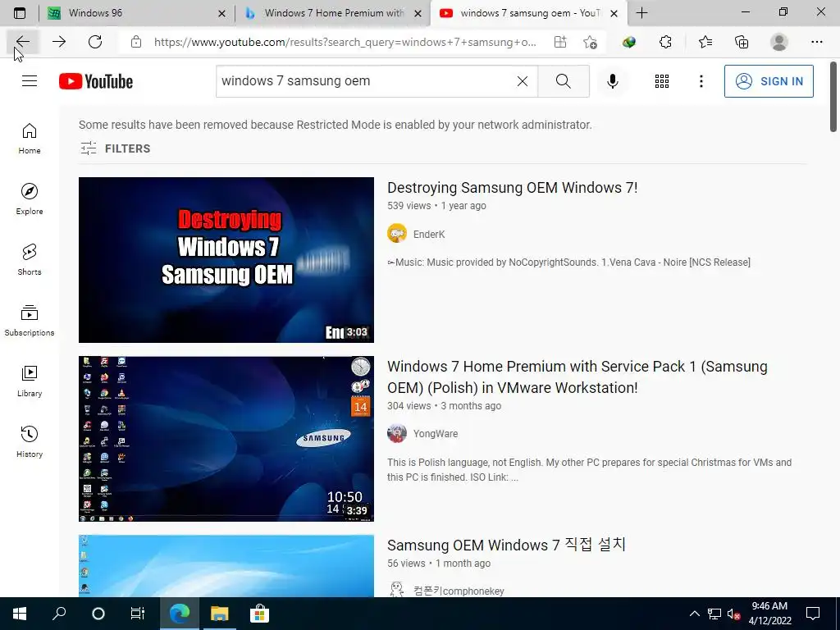Open Home in the sidebar
Screen dimensions: 840x630
(x=30, y=138)
